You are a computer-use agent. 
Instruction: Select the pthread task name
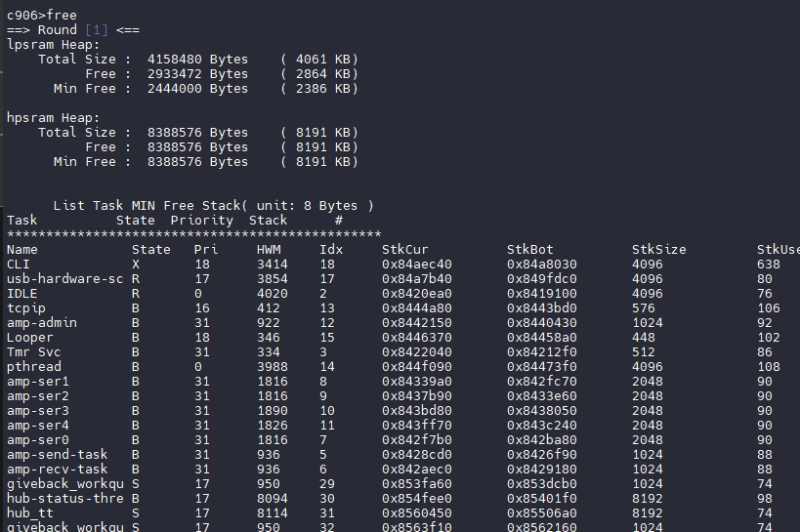coord(34,367)
